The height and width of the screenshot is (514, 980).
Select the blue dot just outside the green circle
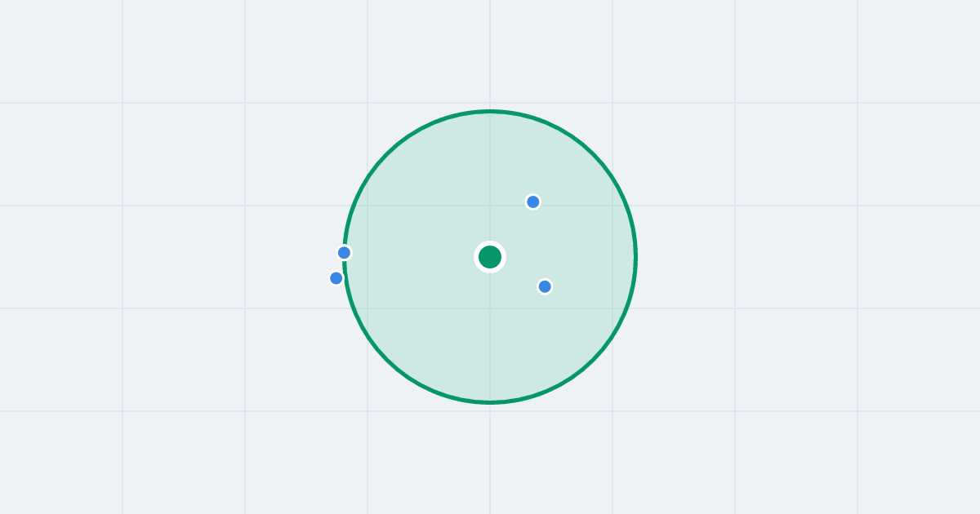point(336,278)
